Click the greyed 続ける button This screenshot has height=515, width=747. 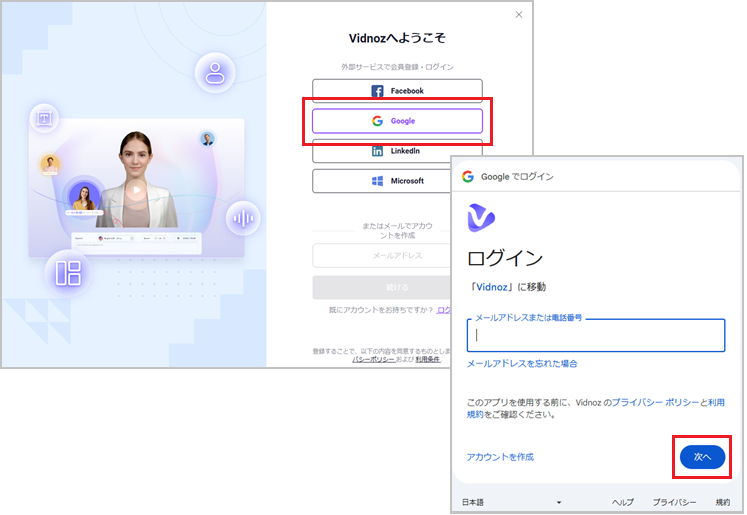tap(382, 287)
